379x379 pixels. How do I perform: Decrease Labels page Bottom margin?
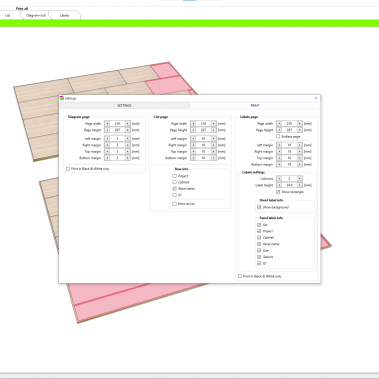pos(279,164)
